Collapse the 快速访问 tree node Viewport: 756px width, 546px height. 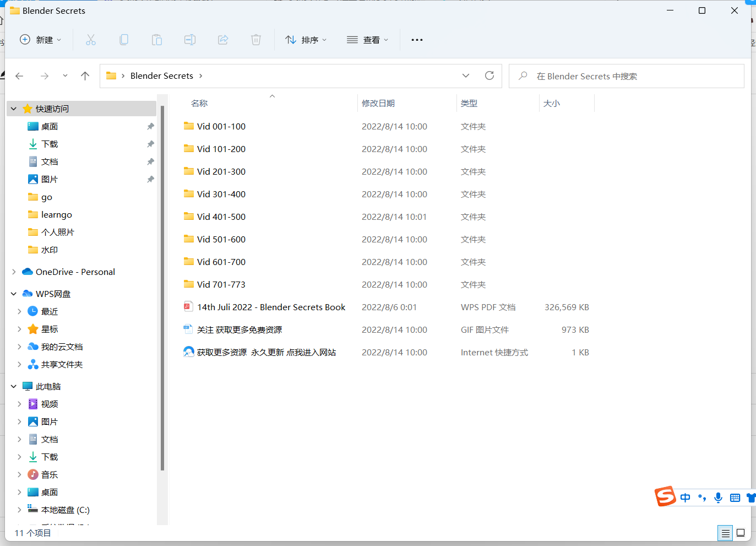[14, 109]
